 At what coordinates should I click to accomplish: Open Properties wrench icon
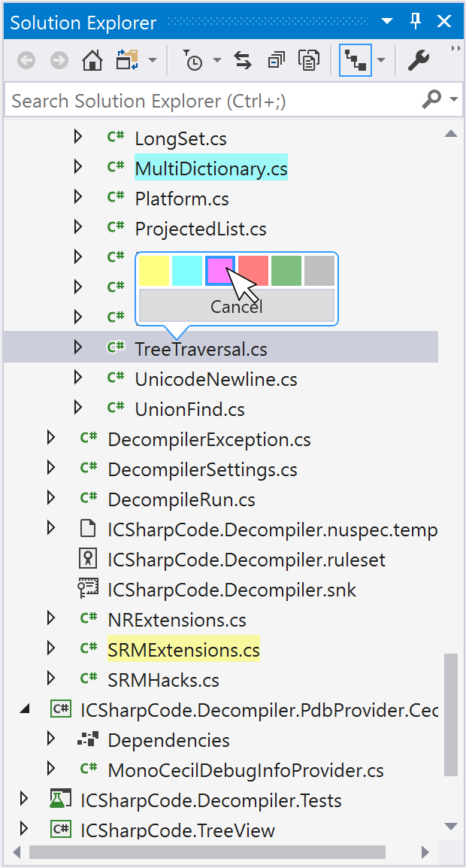pos(419,60)
